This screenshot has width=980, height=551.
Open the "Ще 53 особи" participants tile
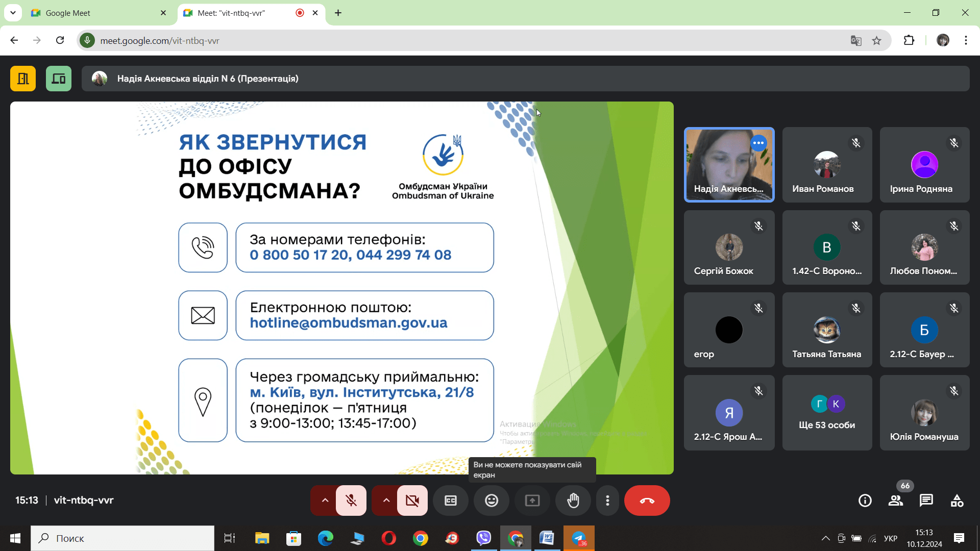coord(827,413)
